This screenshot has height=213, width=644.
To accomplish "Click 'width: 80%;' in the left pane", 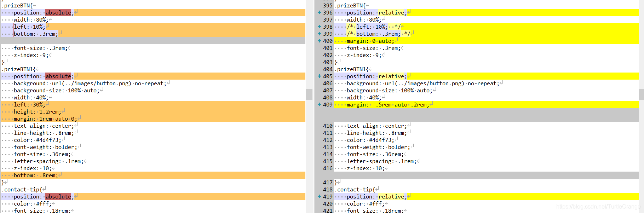I will point(30,19).
